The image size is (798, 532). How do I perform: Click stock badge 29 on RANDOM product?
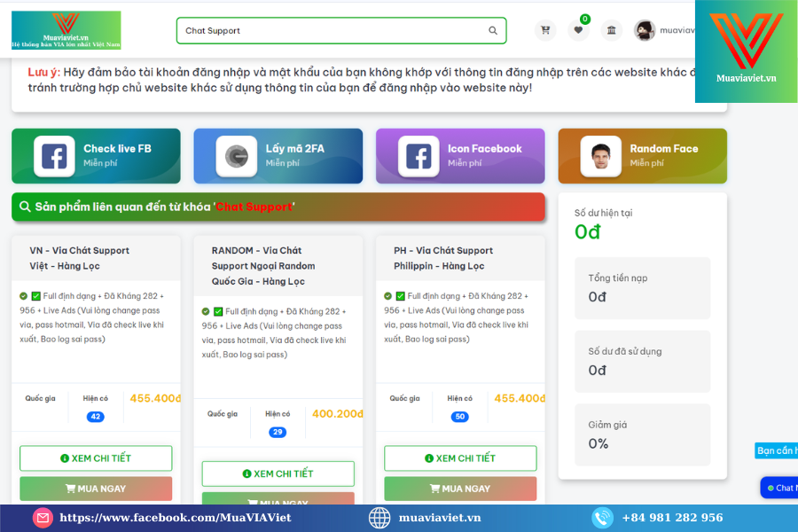pos(278,432)
